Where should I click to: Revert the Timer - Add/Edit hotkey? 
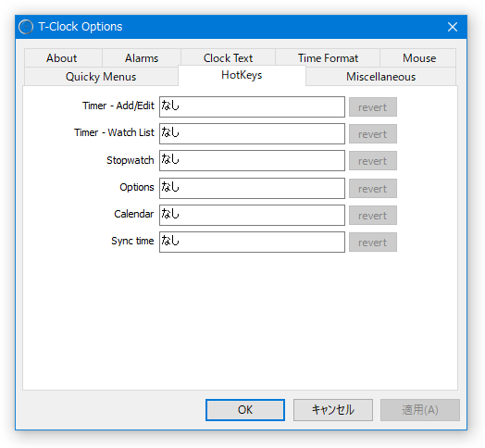[373, 107]
